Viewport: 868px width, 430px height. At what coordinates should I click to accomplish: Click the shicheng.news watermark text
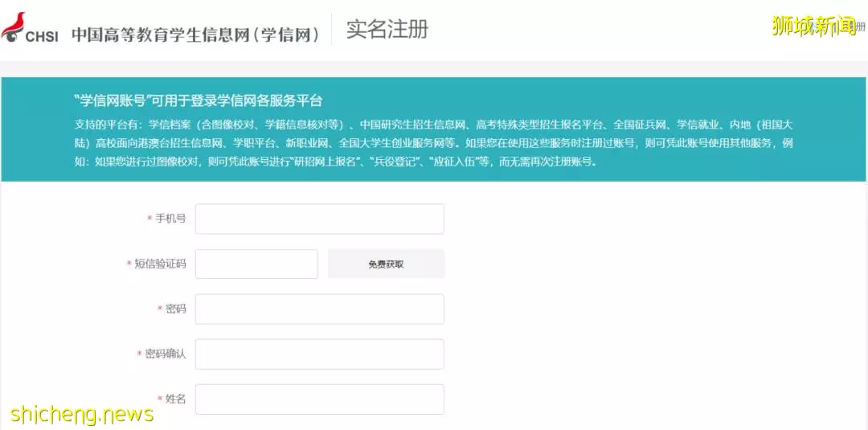click(77, 414)
